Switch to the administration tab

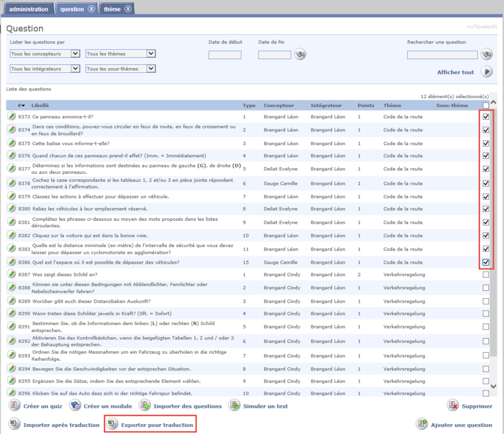(29, 9)
